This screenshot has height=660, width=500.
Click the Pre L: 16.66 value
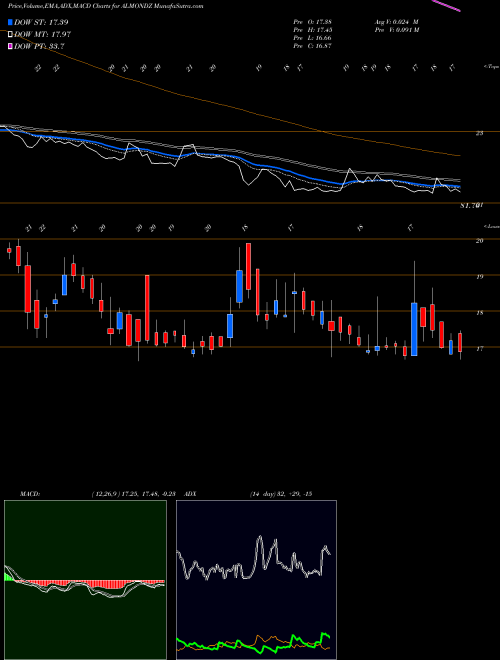point(312,38)
